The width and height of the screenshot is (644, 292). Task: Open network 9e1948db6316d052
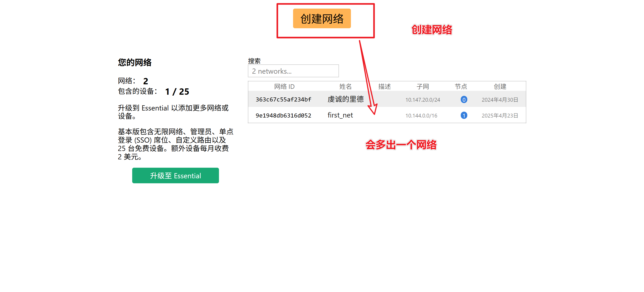pyautogui.click(x=283, y=115)
